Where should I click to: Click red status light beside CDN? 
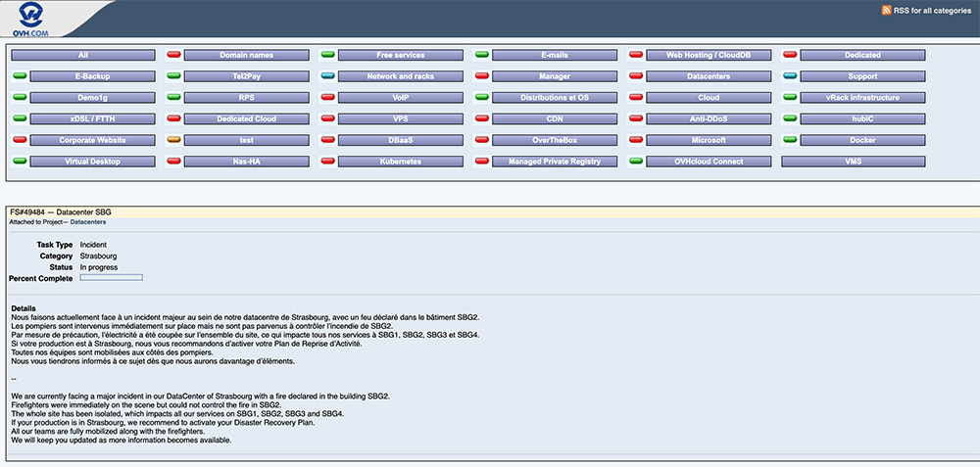[482, 118]
